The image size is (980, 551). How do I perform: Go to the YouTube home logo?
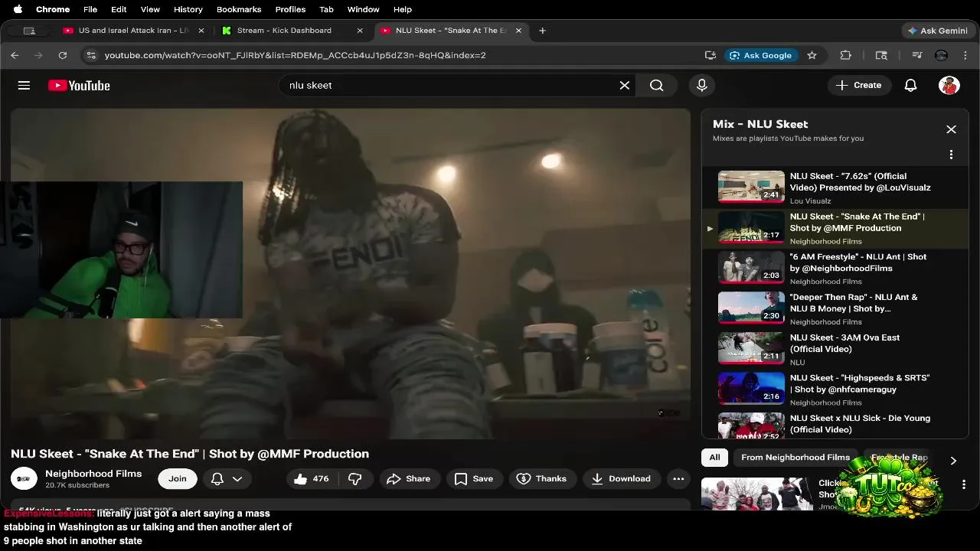pos(79,85)
